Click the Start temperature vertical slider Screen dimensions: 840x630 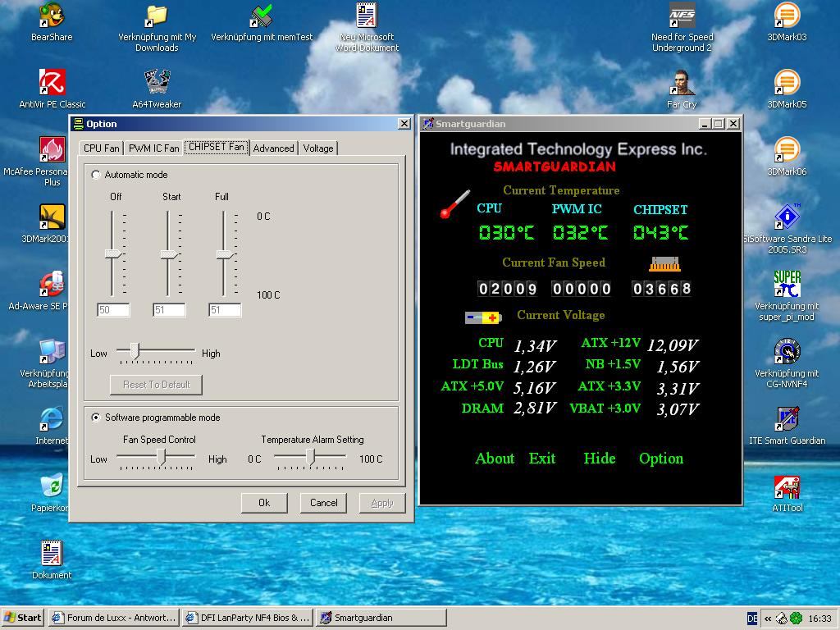point(169,253)
